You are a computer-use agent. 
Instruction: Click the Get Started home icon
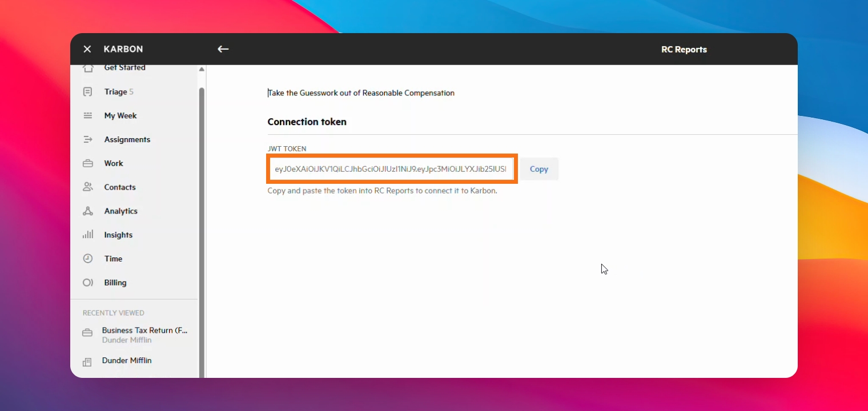[x=88, y=68]
